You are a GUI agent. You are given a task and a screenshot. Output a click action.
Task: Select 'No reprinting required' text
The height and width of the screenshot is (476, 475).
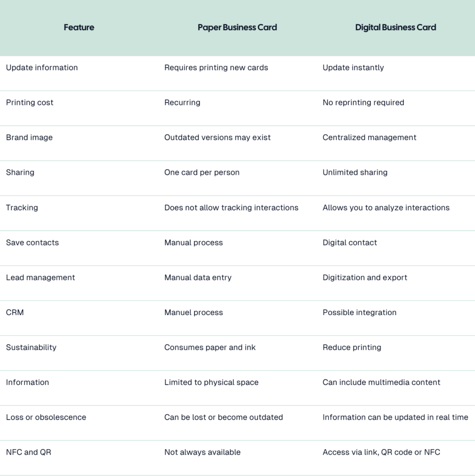363,103
